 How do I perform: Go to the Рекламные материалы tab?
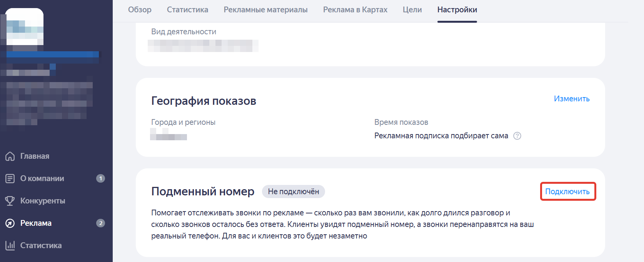coord(265,10)
